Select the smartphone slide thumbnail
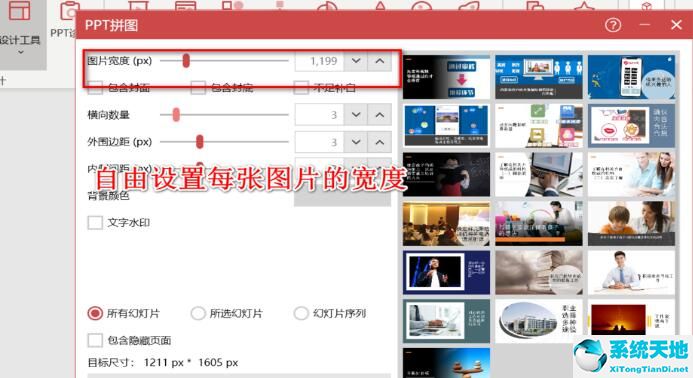 632,77
